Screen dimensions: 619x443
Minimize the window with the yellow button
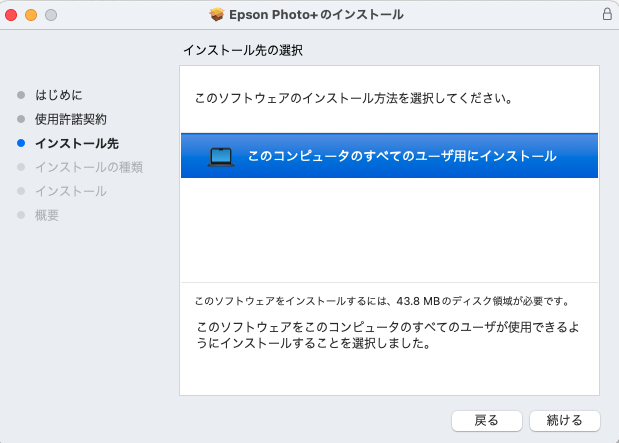click(31, 15)
